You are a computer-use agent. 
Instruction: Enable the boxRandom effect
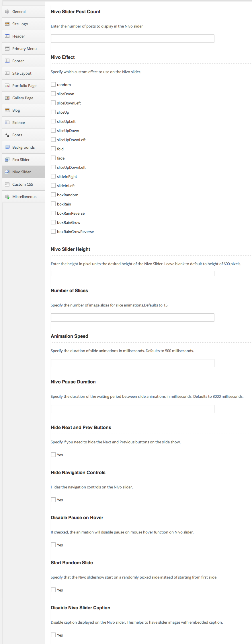[x=53, y=195]
